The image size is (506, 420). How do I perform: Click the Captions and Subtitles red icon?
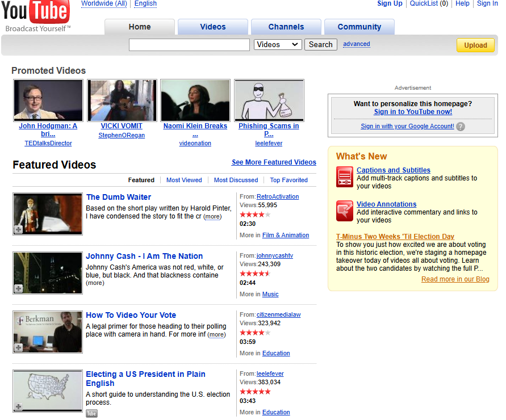click(344, 177)
